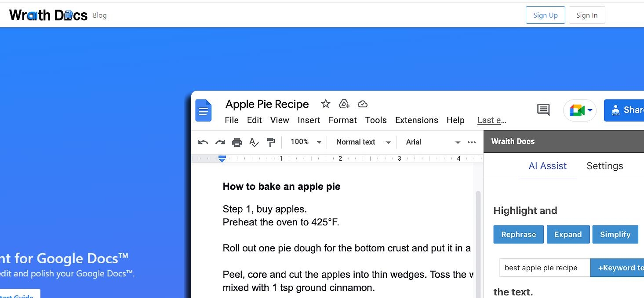Image resolution: width=644 pixels, height=298 pixels.
Task: Click the Wraith Docs logo
Action: (48, 15)
